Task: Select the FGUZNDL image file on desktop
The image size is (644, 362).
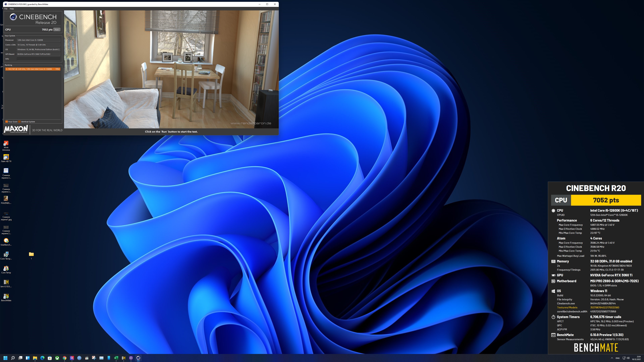Action: click(6, 200)
